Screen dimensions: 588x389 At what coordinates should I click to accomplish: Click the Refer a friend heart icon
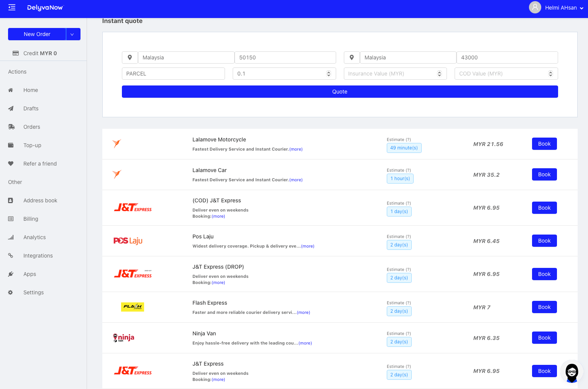coord(11,164)
